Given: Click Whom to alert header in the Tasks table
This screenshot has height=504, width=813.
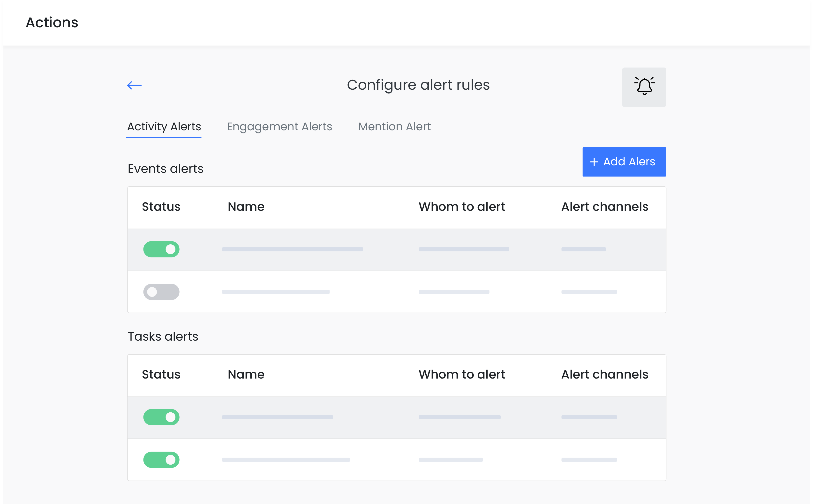Looking at the screenshot, I should click(461, 374).
